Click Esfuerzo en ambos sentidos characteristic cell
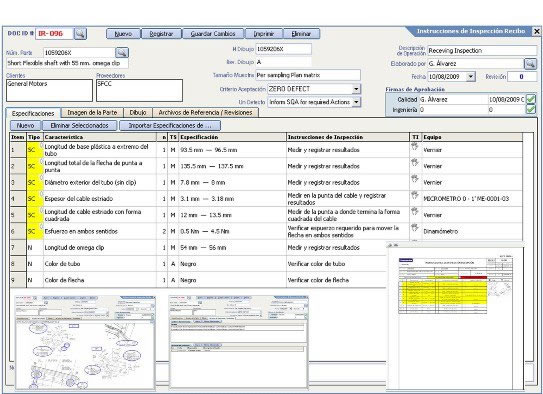Viewport: 543px width, 394px height. [100, 231]
